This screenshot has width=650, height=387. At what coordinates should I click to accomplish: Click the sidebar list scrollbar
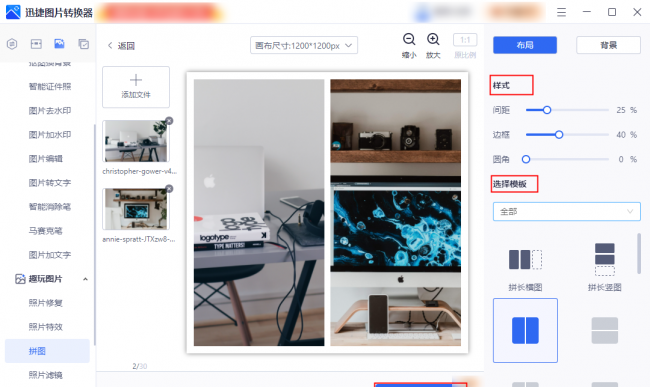pos(95,234)
